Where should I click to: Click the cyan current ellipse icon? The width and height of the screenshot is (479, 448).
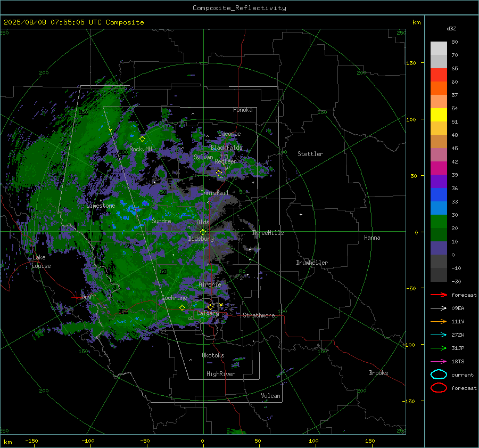[439, 374]
